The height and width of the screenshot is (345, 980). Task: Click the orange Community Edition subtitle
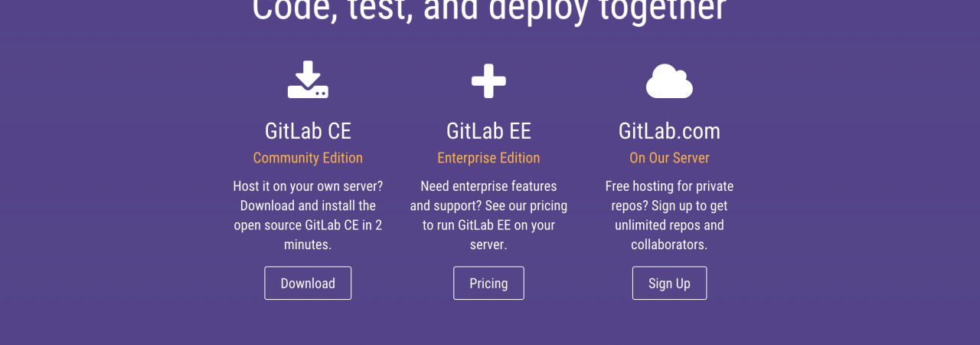(x=308, y=158)
